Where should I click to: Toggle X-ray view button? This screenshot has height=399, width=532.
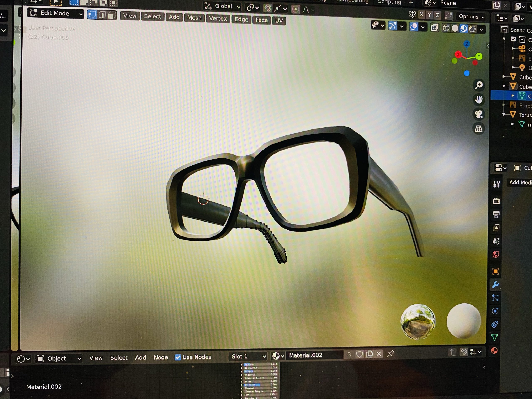(434, 28)
